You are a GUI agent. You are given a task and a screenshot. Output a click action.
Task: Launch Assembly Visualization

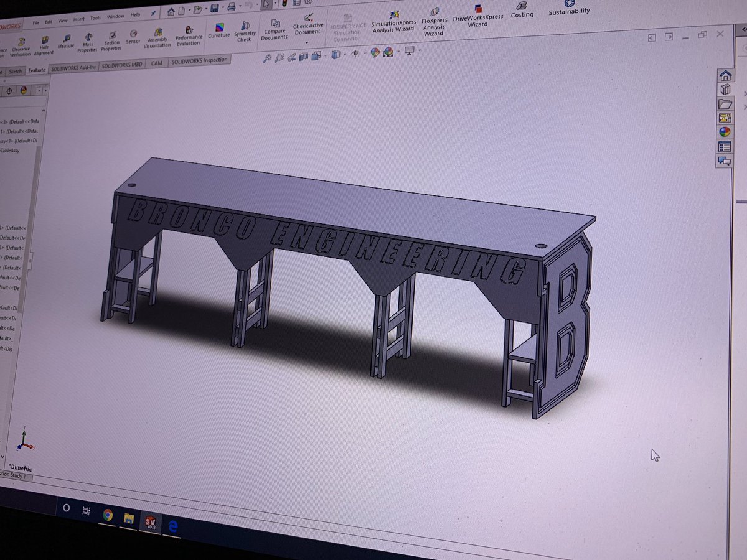157,37
